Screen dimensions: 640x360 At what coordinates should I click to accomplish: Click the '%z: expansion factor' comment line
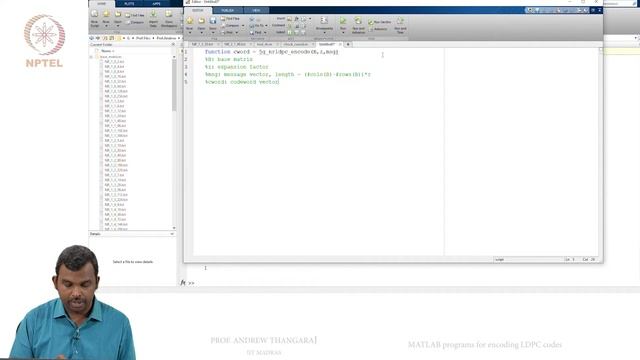point(237,67)
